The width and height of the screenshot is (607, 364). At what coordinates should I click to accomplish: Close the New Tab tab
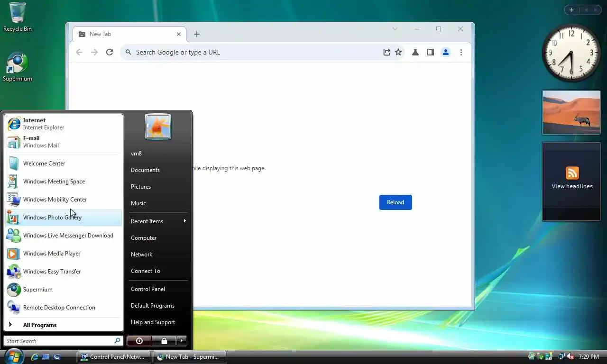tap(179, 34)
